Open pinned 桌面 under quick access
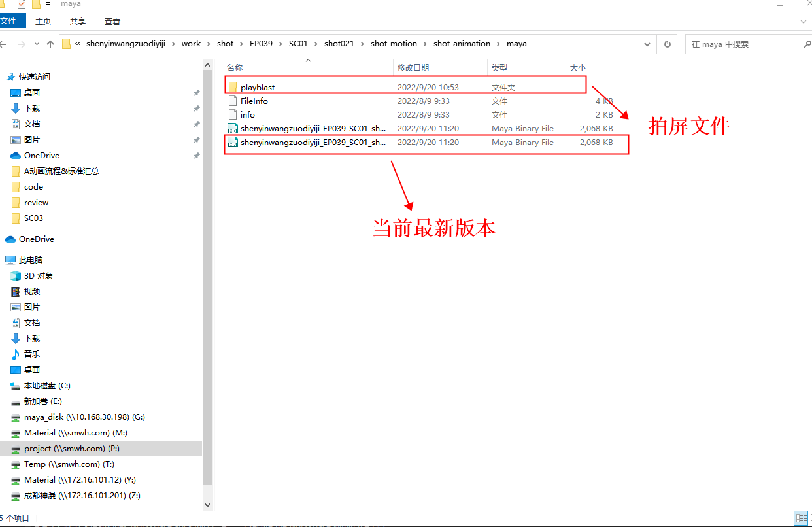The width and height of the screenshot is (812, 527). (x=32, y=92)
